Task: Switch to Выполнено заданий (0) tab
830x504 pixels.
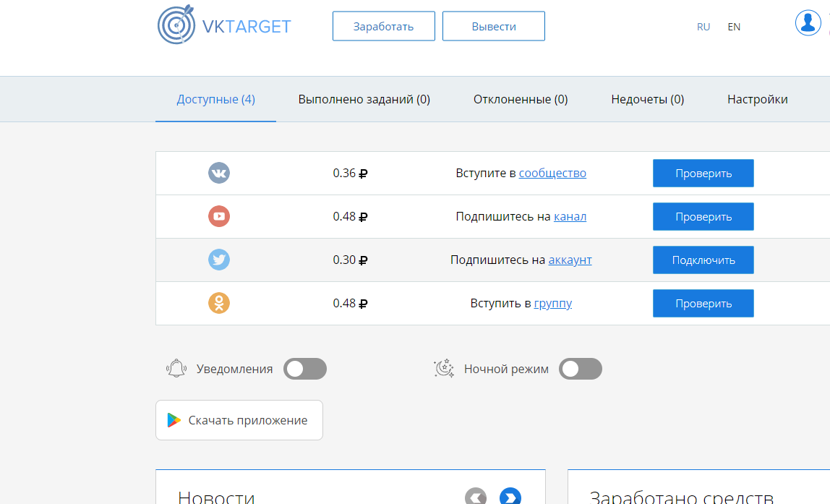Action: [364, 100]
